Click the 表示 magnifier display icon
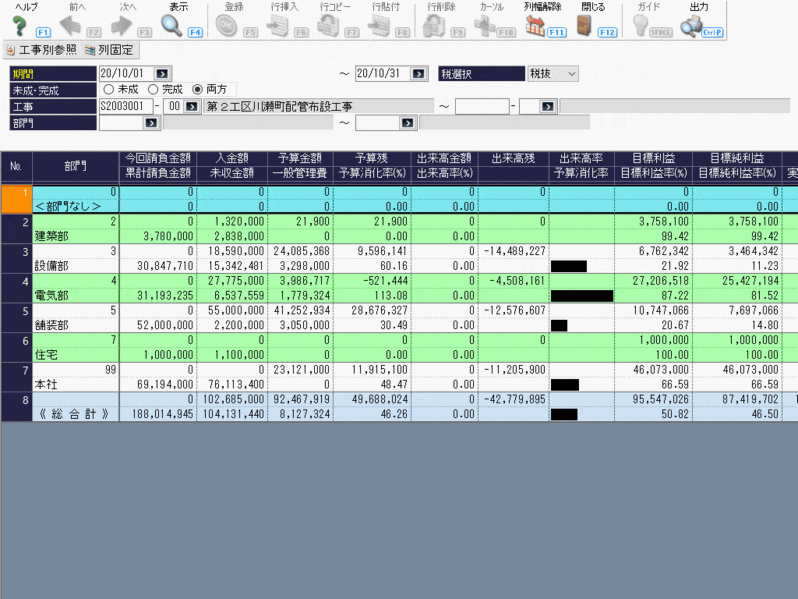The height and width of the screenshot is (599, 798). pos(172,26)
